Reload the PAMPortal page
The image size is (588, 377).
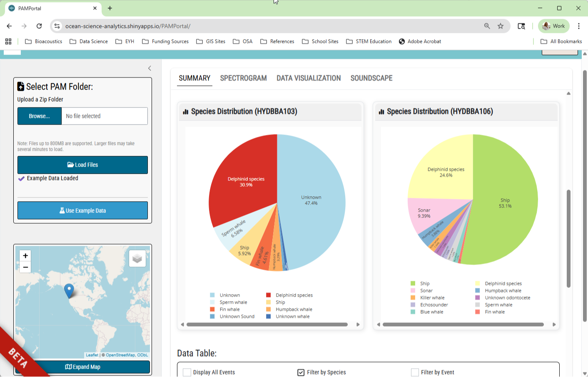[39, 26]
